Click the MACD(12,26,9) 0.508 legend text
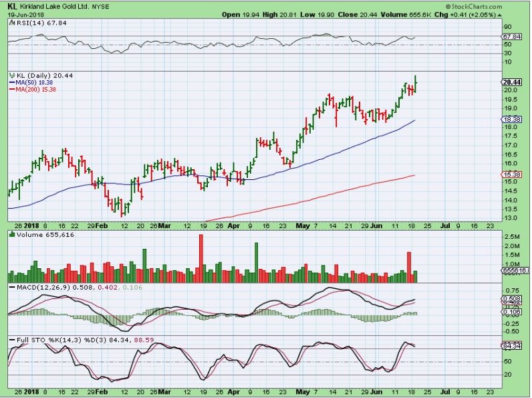532x398 pixels. pyautogui.click(x=55, y=287)
